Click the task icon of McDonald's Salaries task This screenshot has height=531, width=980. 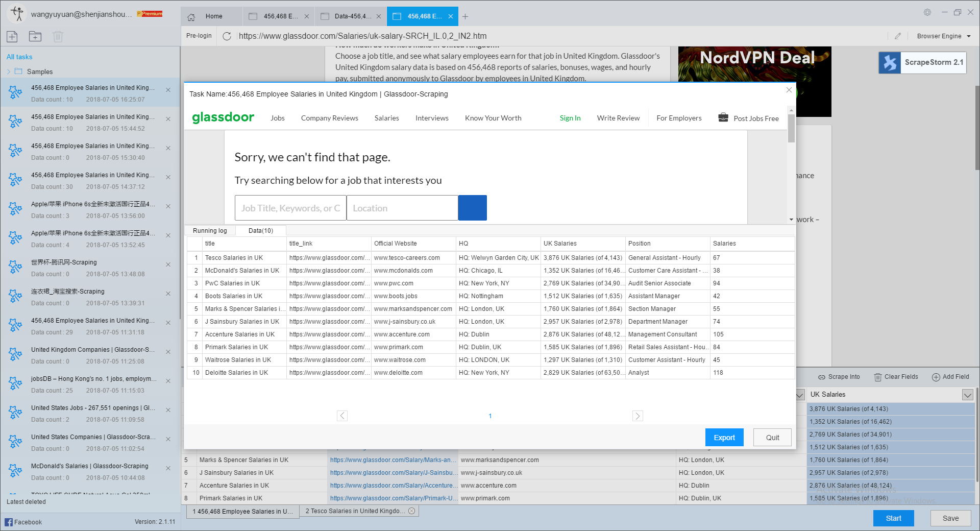pyautogui.click(x=15, y=471)
